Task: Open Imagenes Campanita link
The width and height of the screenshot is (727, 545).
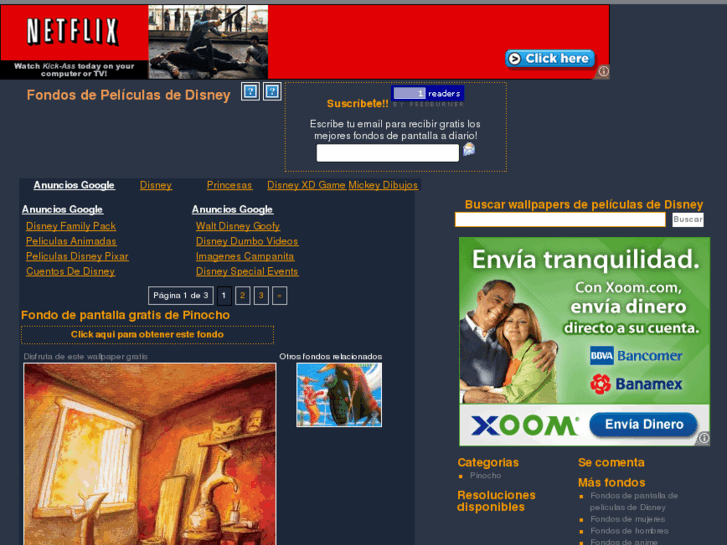Action: pyautogui.click(x=245, y=256)
